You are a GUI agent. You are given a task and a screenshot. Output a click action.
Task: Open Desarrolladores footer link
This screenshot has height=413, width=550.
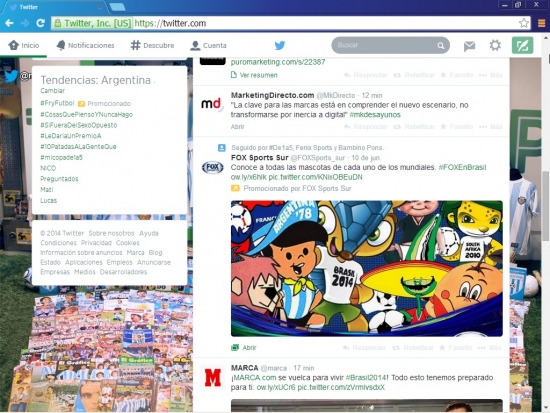pyautogui.click(x=123, y=272)
